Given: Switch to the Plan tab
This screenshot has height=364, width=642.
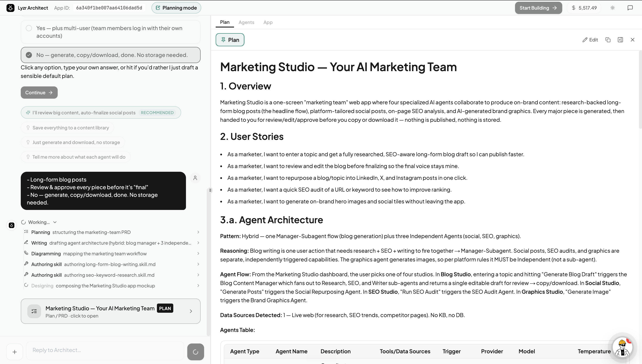Looking at the screenshot, I should point(224,22).
